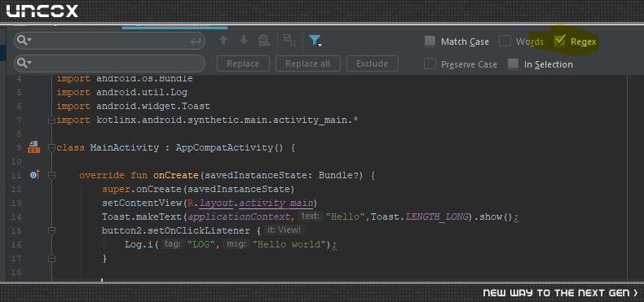Click "button2.setOnClickListener" on line 15
Viewport: 644px width, 302px height.
tap(176, 230)
